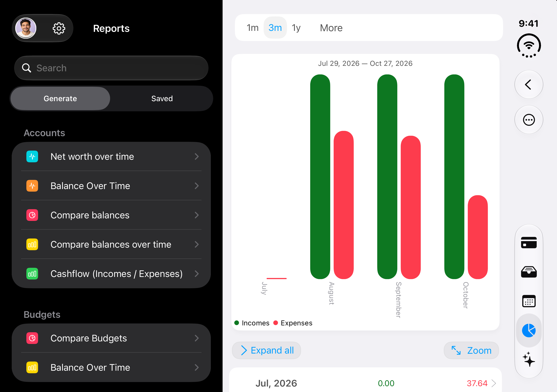The image size is (557, 392).
Task: Select the blue pie chart reports icon
Action: (529, 330)
